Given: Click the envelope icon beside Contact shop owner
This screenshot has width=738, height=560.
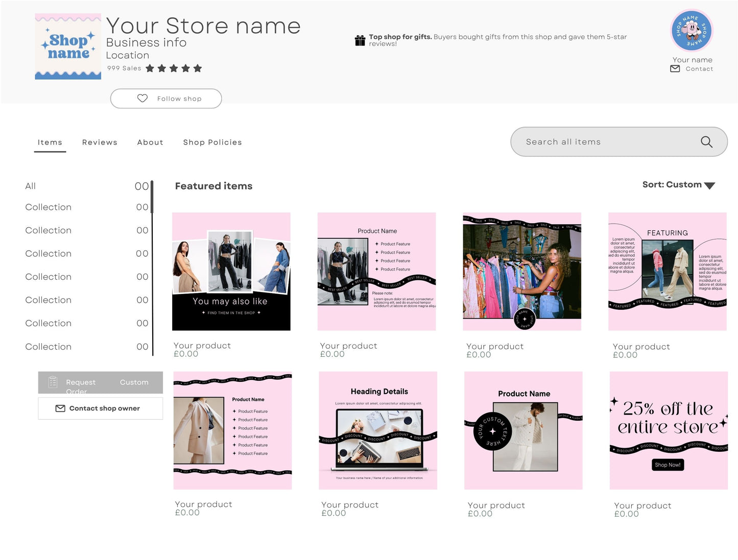Looking at the screenshot, I should click(60, 408).
